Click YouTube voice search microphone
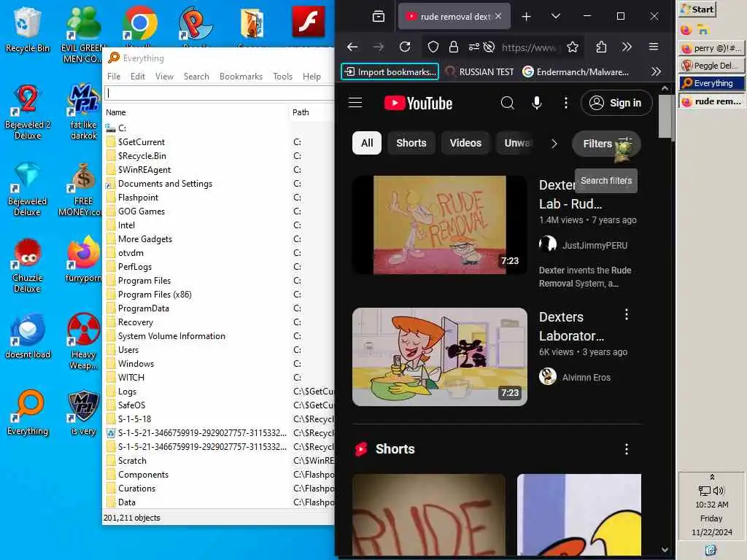 [537, 103]
